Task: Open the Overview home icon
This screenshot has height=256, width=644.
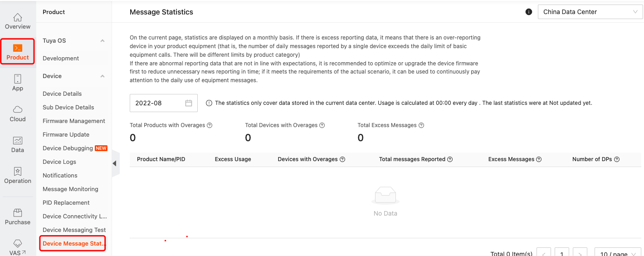Action: (18, 17)
